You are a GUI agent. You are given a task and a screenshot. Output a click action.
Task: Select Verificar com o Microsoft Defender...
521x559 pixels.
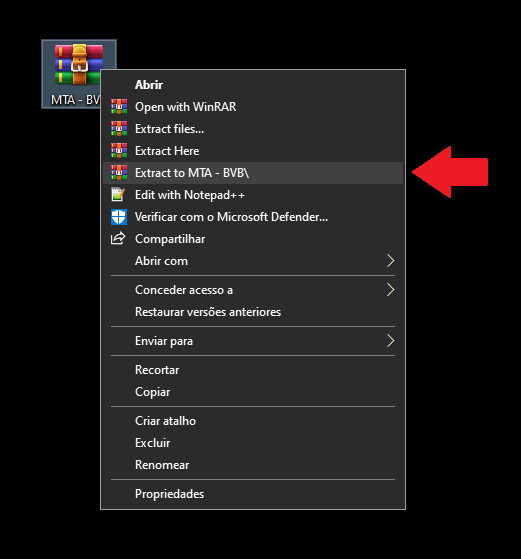pos(253,217)
